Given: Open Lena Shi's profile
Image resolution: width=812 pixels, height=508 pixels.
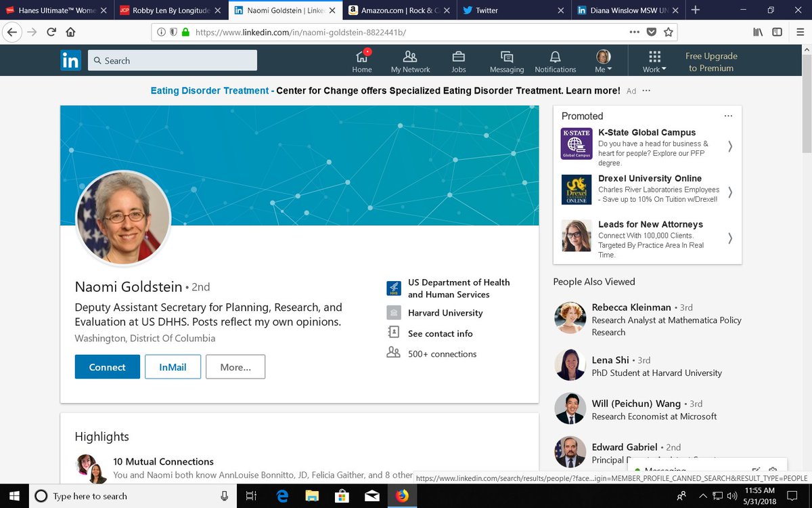Looking at the screenshot, I should 610,360.
